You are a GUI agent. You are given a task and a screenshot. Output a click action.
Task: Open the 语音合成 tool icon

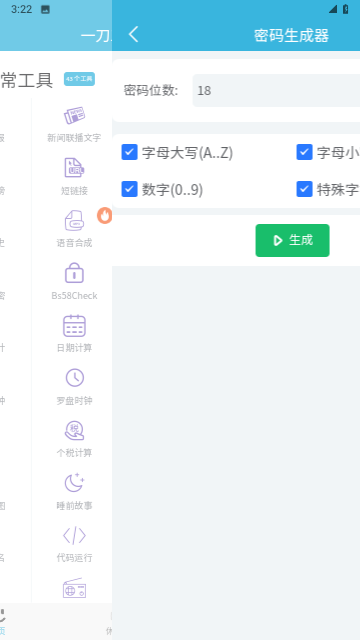(x=74, y=220)
